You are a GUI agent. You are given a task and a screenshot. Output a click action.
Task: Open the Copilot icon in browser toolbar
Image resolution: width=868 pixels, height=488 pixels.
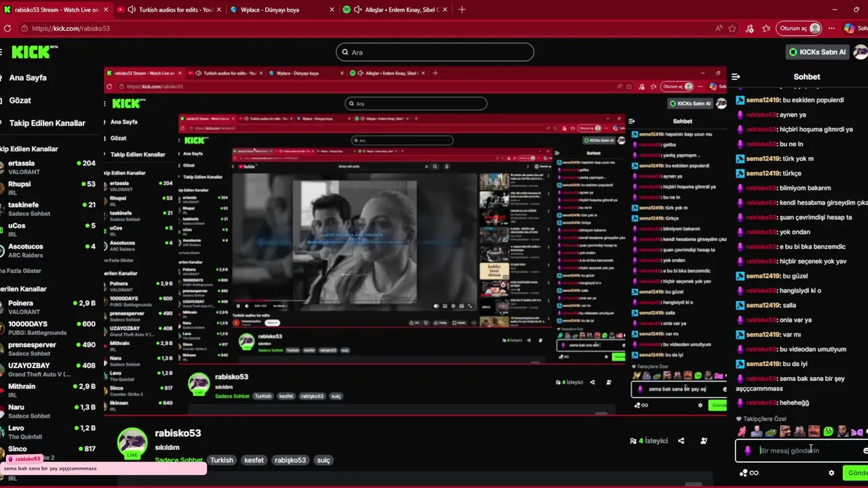tap(849, 28)
